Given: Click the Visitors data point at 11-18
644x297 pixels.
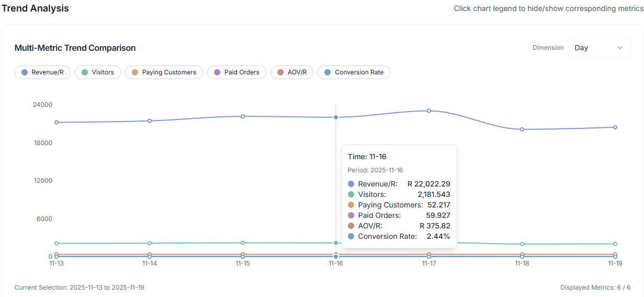Looking at the screenshot, I should pyautogui.click(x=522, y=244).
